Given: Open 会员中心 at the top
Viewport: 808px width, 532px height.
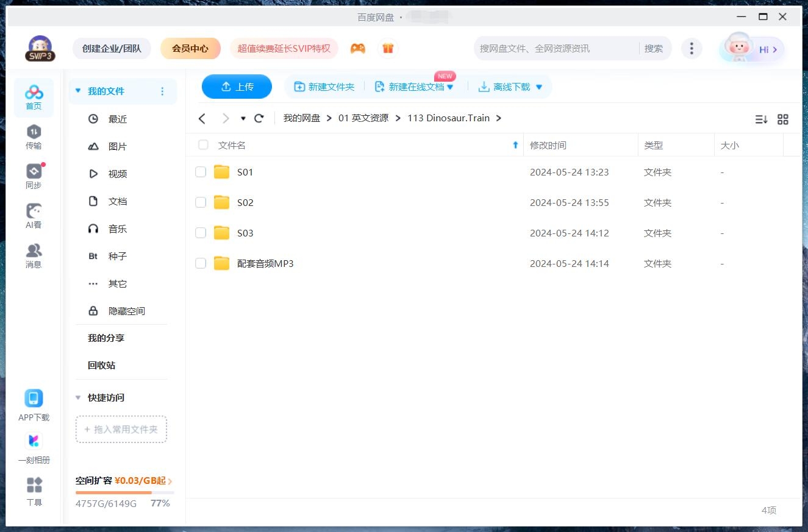Looking at the screenshot, I should tap(190, 48).
